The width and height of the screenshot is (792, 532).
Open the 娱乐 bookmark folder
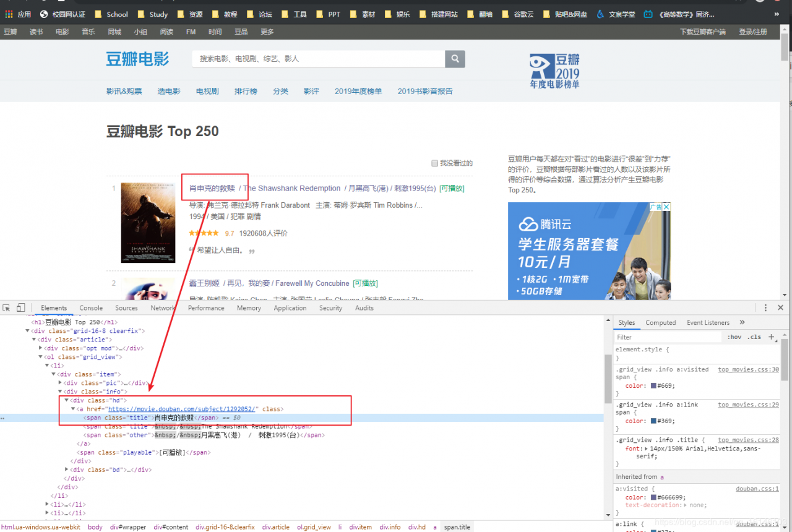point(397,14)
